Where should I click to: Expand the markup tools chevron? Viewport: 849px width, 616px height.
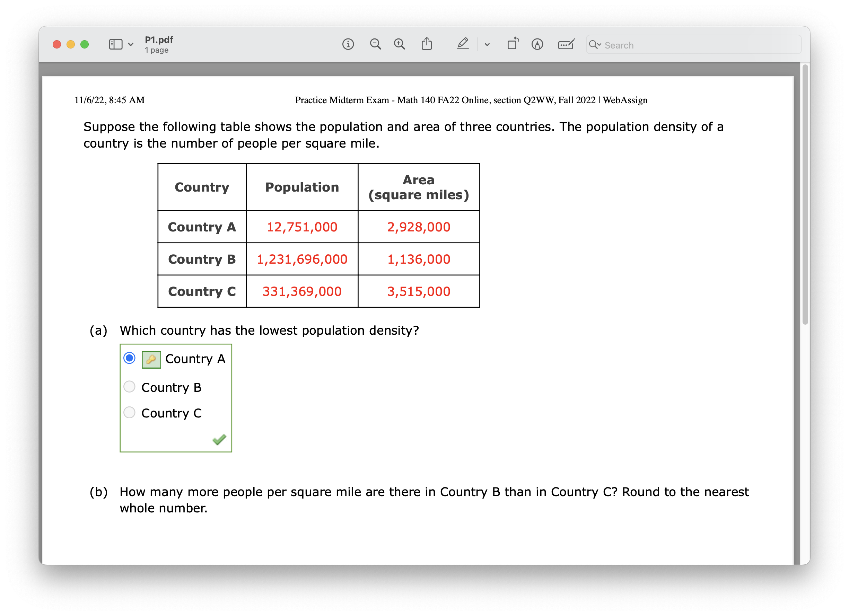pos(487,45)
